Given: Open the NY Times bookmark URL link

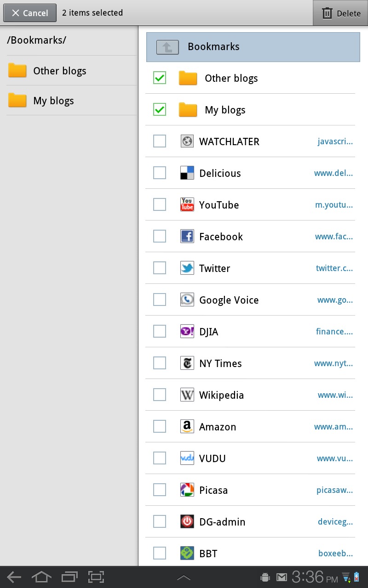Looking at the screenshot, I should point(333,363).
